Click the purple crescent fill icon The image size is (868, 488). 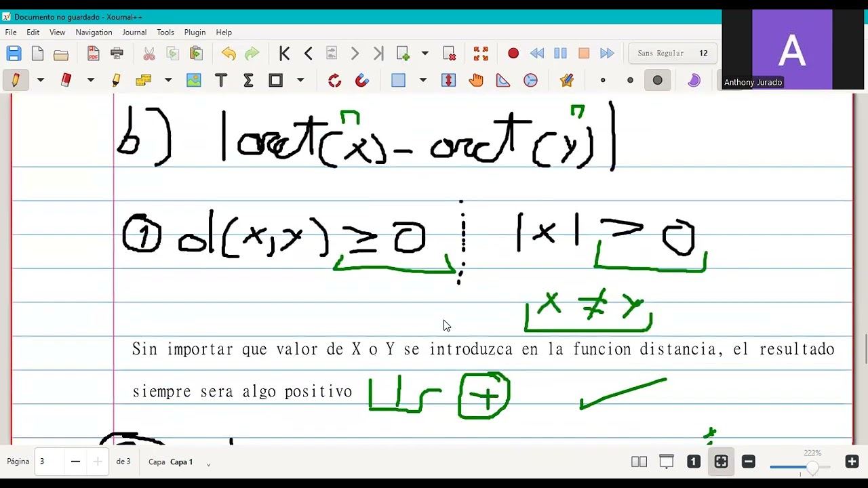click(x=694, y=80)
